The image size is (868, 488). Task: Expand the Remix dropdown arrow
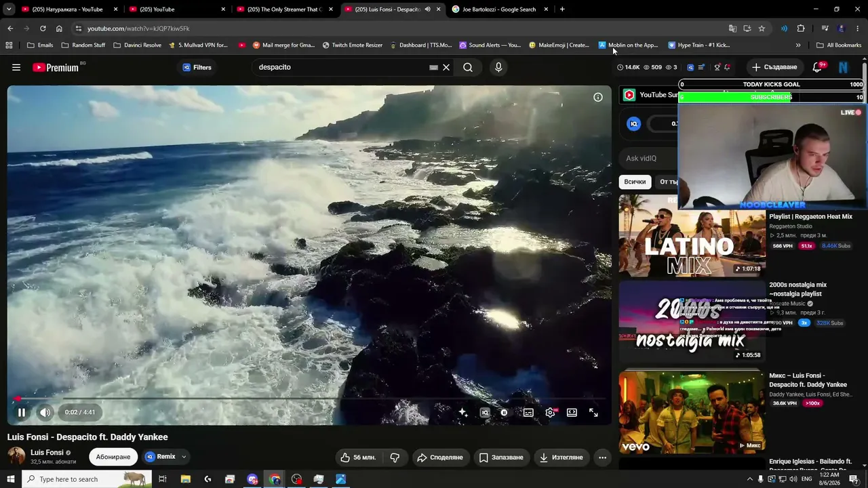183,457
